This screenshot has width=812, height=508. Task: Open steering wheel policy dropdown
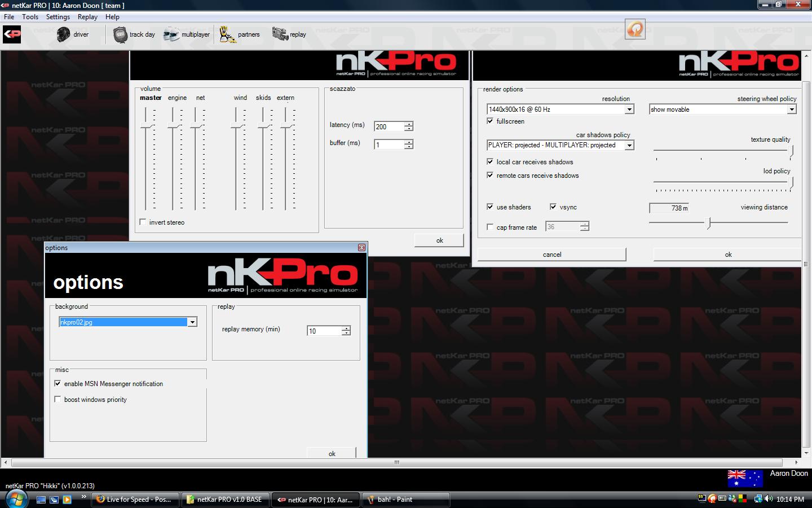(x=792, y=110)
